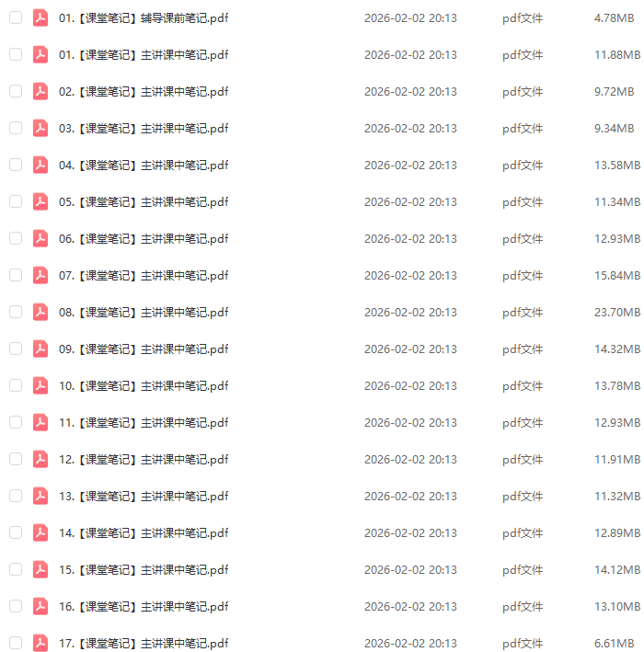644x652 pixels.
Task: Click PDF icon for 13 主讲课中笔记
Action: (40, 496)
